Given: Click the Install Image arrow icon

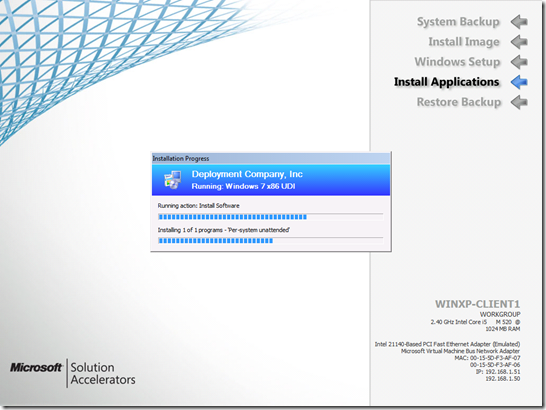Looking at the screenshot, I should [519, 42].
